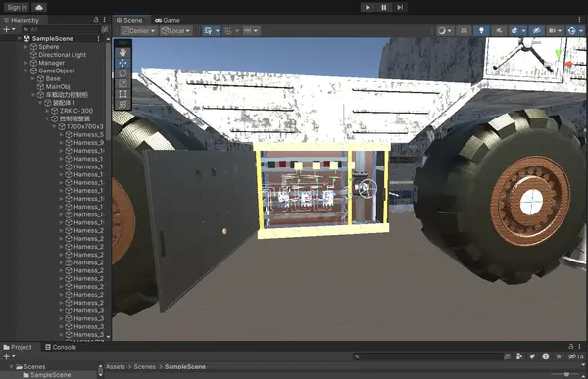Viewport: 588px width, 379px height.
Task: Click the Project search field
Action: click(427, 356)
